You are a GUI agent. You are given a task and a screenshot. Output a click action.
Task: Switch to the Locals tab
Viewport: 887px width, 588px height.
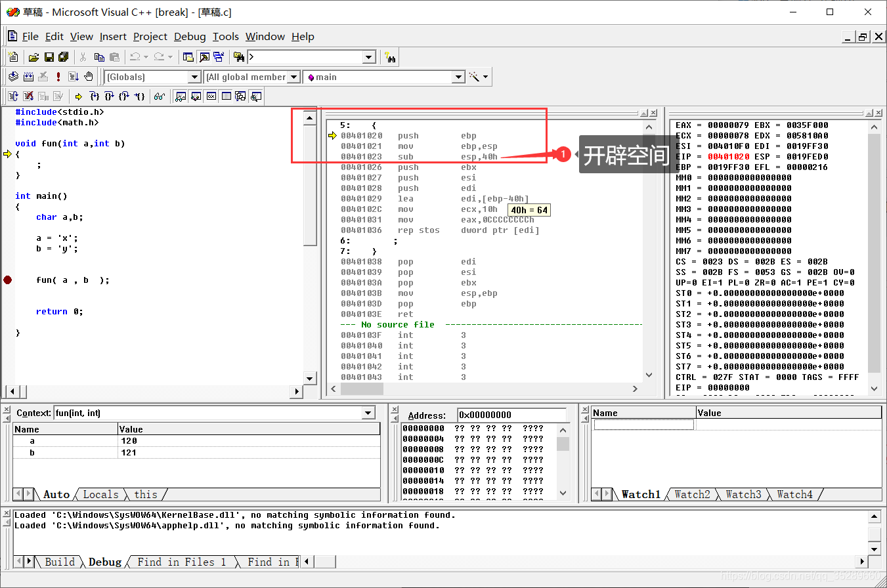point(100,495)
